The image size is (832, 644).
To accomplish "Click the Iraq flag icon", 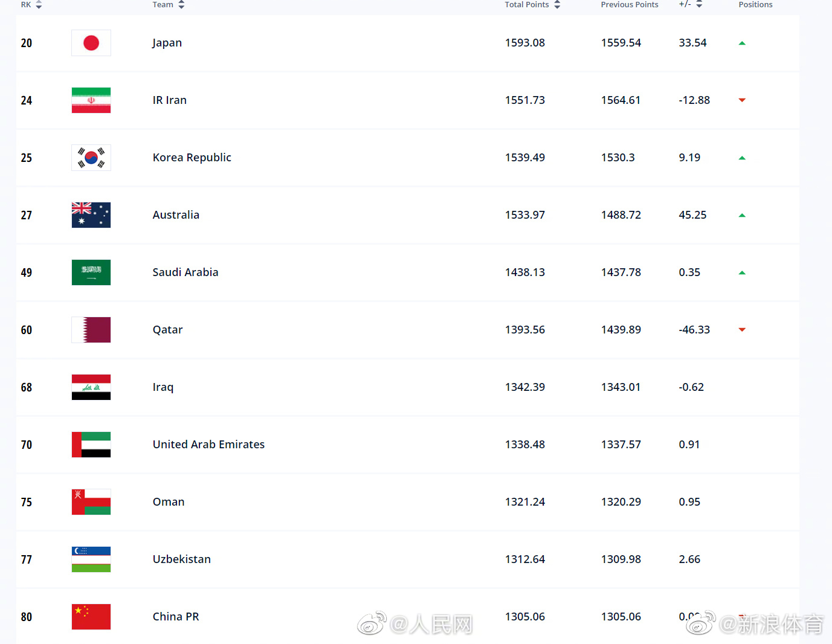I will click(91, 387).
